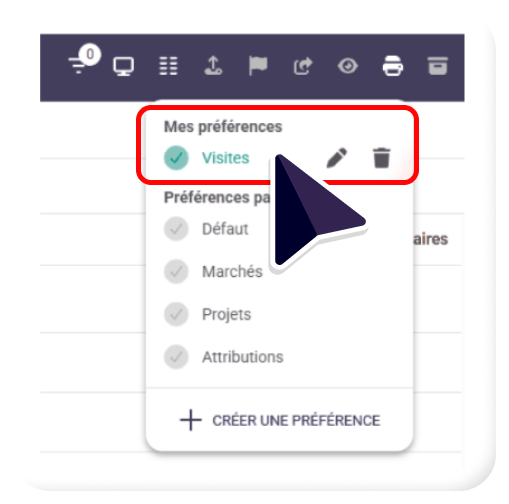509x504 pixels.
Task: Click the upload export icon in toolbar
Action: click(213, 65)
